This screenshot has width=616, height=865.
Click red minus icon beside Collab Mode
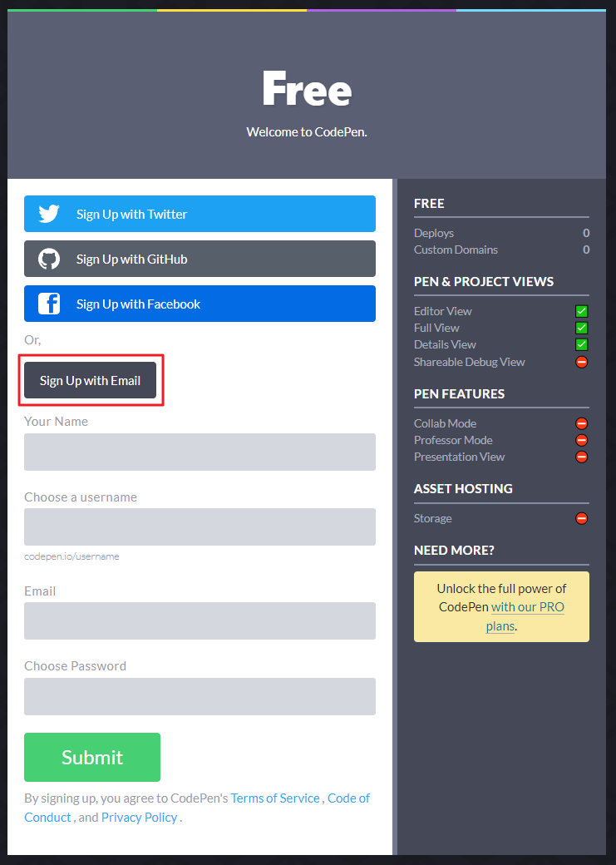[x=581, y=423]
